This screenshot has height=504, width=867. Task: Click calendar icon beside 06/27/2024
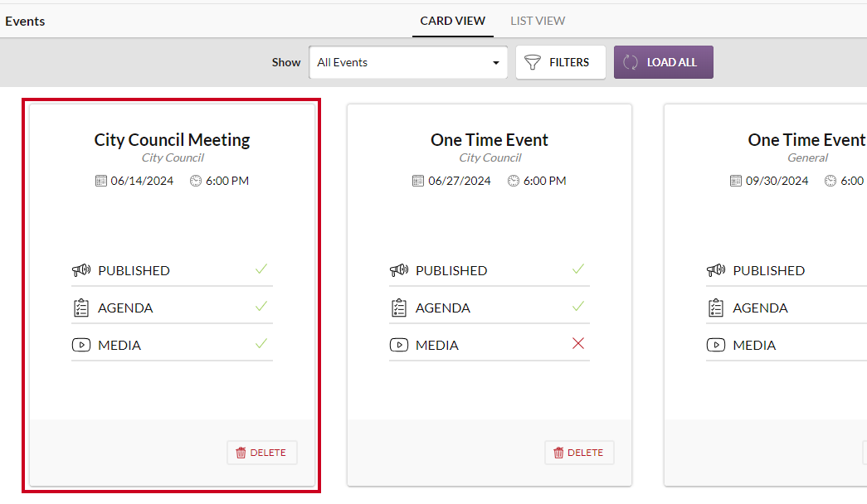click(x=418, y=181)
